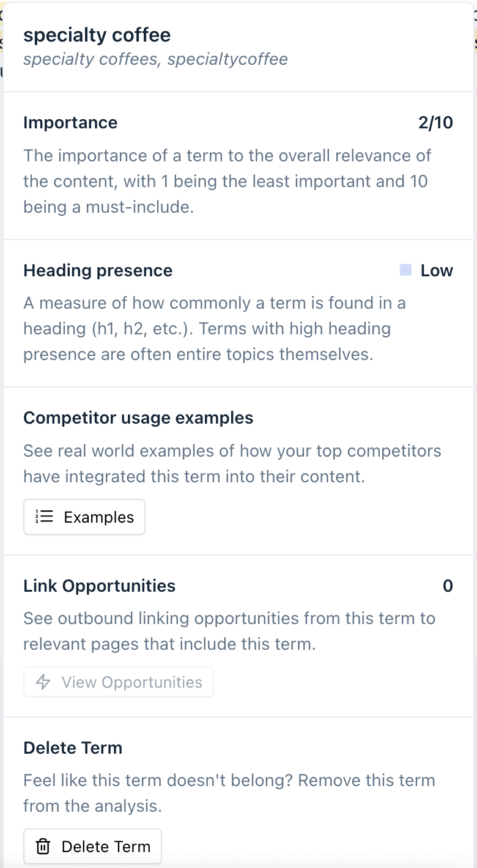
Task: Click the Competitor usage examples heading
Action: 138,417
